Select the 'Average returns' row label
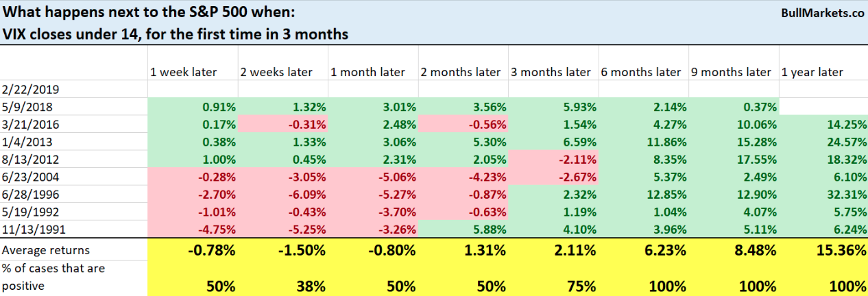This screenshot has width=868, height=296. click(45, 251)
